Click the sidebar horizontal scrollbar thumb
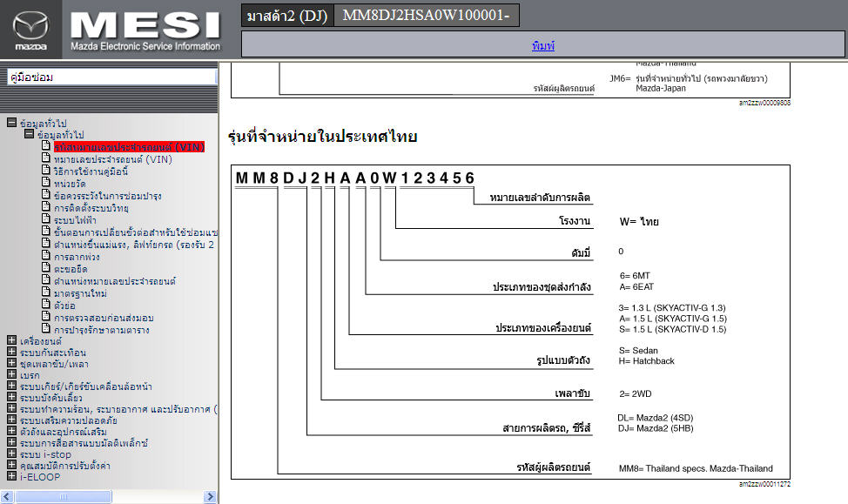 (64, 496)
